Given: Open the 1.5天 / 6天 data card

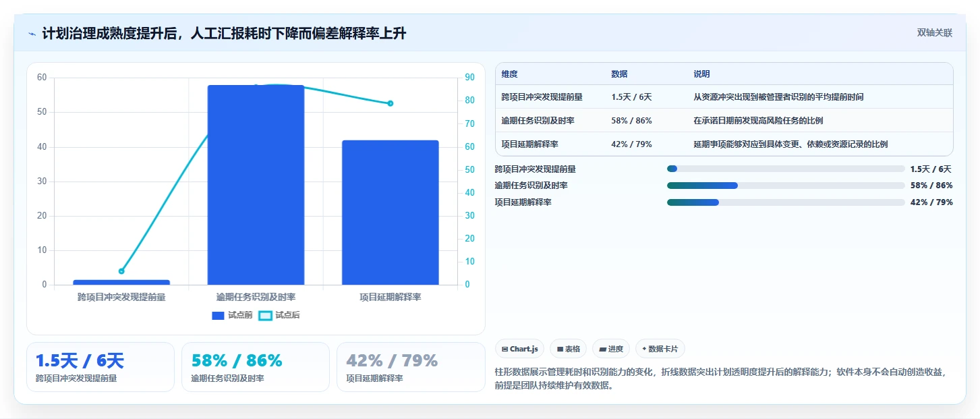Looking at the screenshot, I should tap(100, 367).
